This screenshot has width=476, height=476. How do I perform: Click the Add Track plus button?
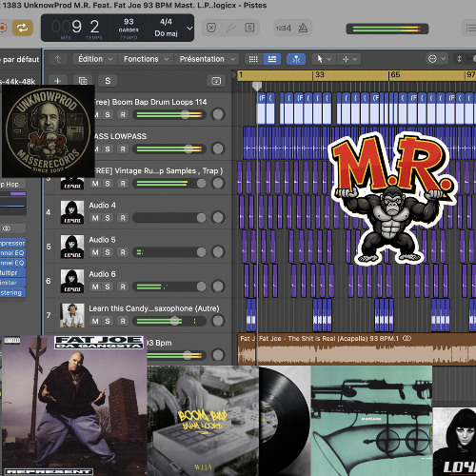pos(57,81)
